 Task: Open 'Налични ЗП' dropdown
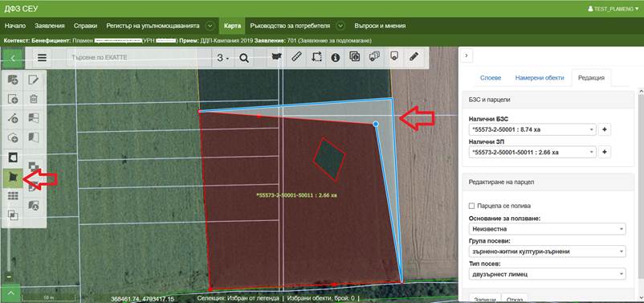click(532, 152)
